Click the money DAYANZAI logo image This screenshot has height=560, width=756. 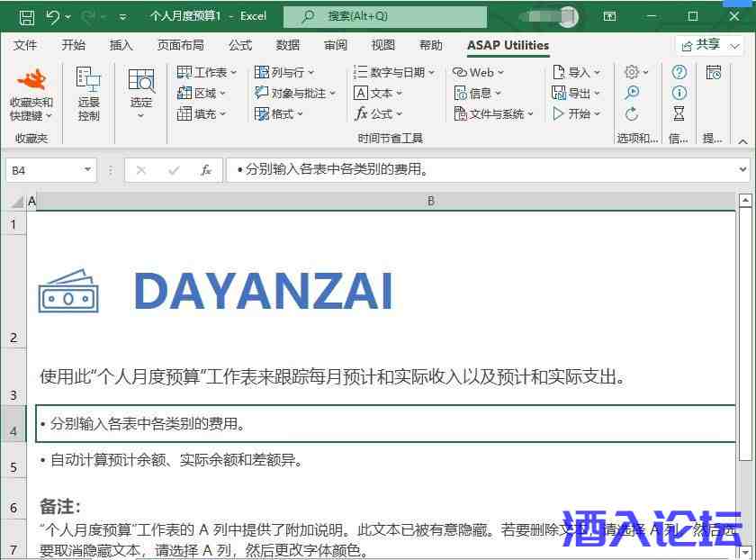click(68, 292)
